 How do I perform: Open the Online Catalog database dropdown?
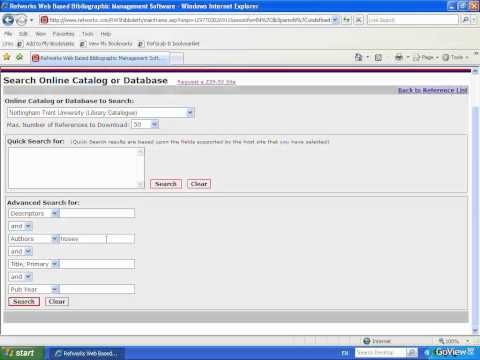(x=189, y=113)
